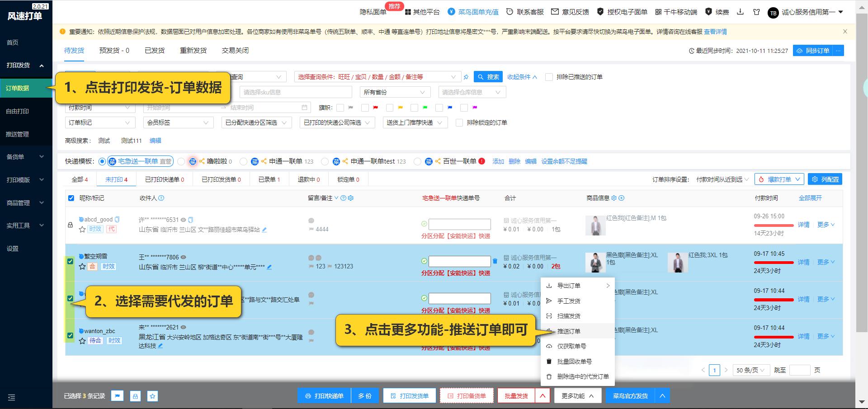Open the 付款时间 dropdown
Viewport: 868px width, 409px height.
coord(100,107)
